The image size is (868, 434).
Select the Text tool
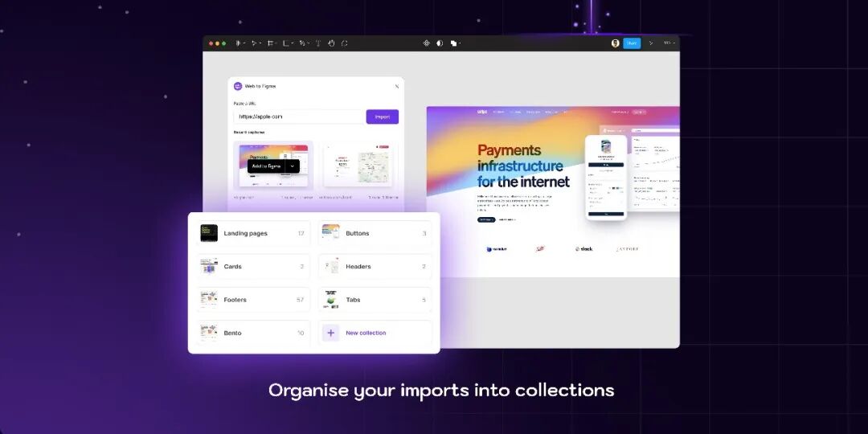pos(318,43)
